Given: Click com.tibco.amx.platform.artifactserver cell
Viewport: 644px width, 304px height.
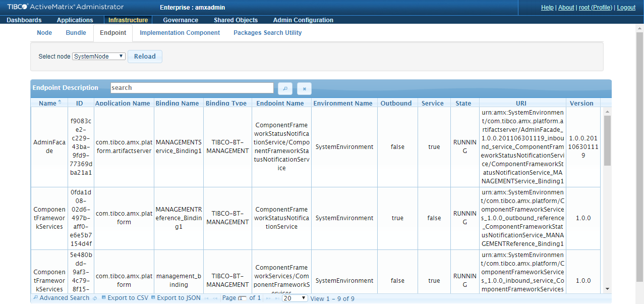Looking at the screenshot, I should click(x=124, y=147).
